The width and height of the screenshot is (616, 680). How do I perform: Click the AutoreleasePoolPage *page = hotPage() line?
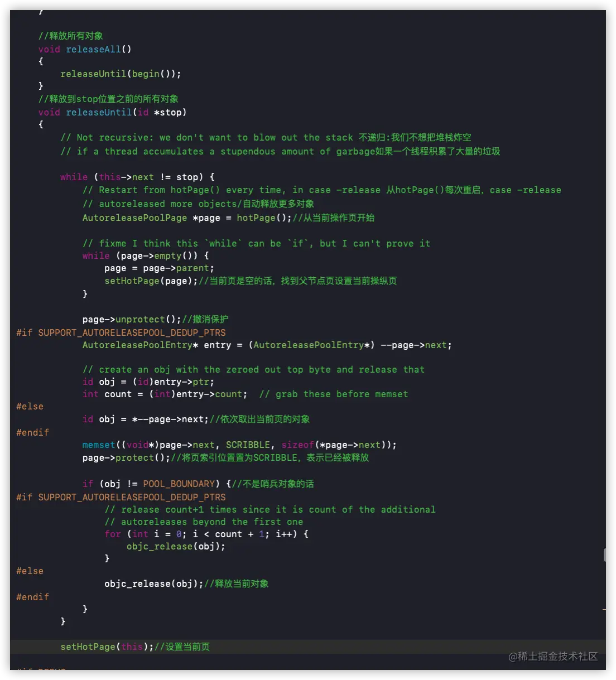coord(229,218)
